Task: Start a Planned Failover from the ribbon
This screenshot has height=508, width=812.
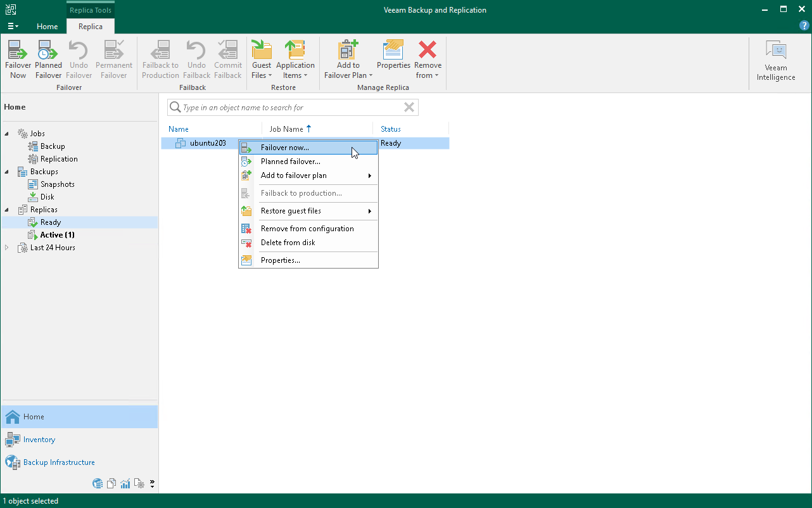Action: (49, 60)
